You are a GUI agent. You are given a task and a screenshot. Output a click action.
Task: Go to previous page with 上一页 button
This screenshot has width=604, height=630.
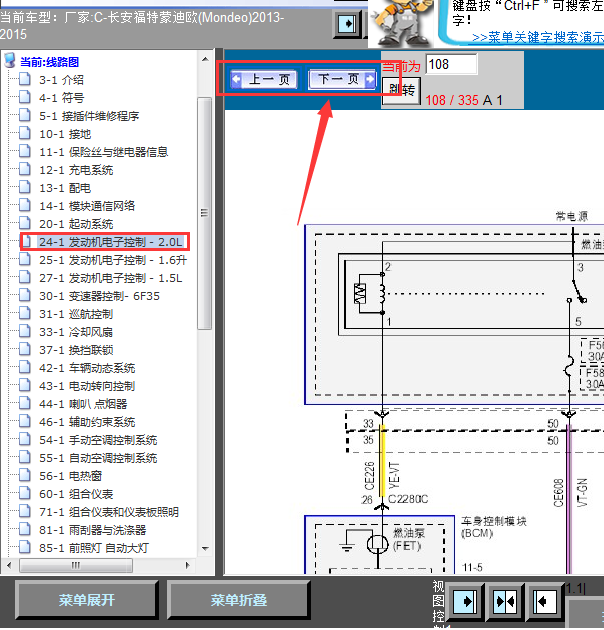(264, 79)
